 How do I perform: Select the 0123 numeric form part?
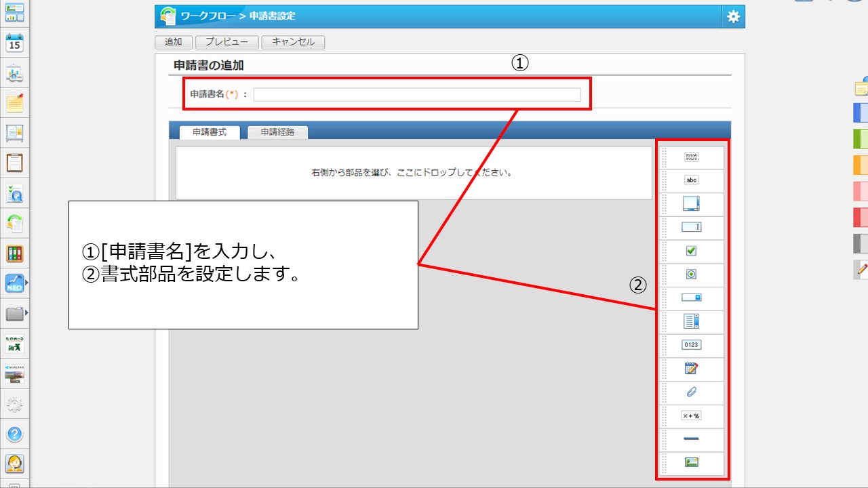tap(691, 345)
